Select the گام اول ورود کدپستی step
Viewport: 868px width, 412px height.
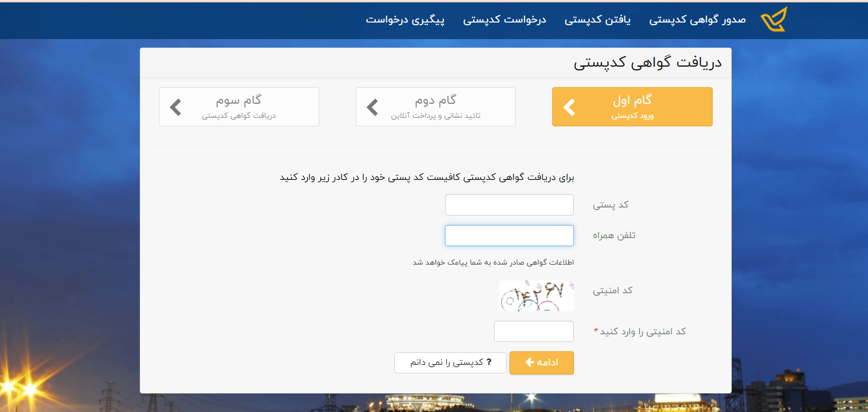point(632,107)
